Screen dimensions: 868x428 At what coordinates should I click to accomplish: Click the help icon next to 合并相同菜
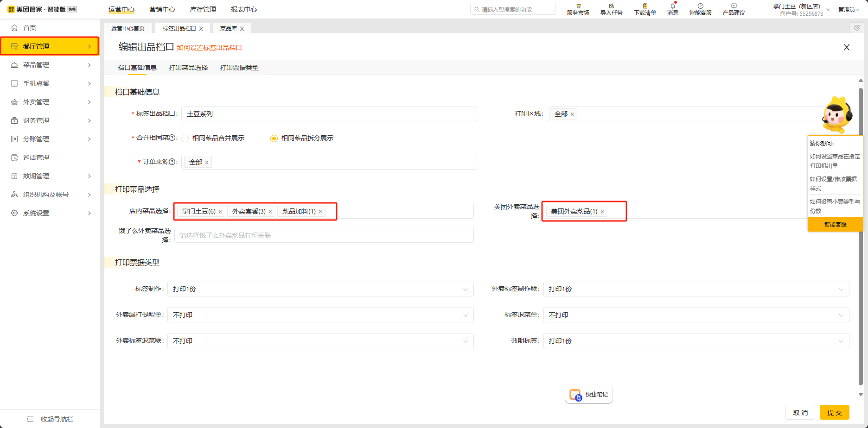[172, 138]
